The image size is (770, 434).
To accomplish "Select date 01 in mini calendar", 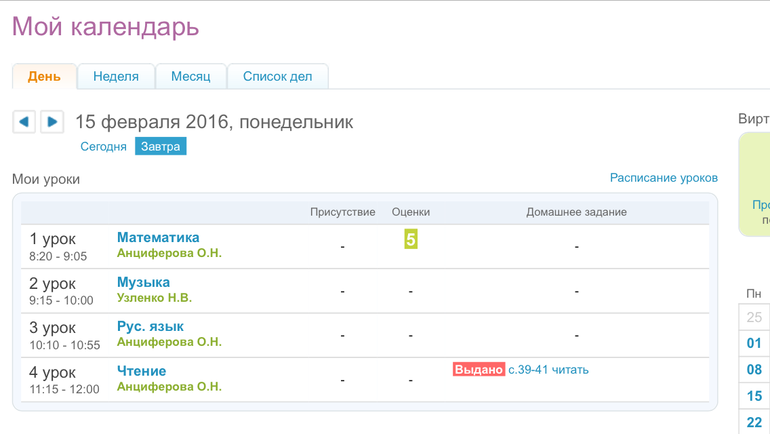I will point(754,343).
